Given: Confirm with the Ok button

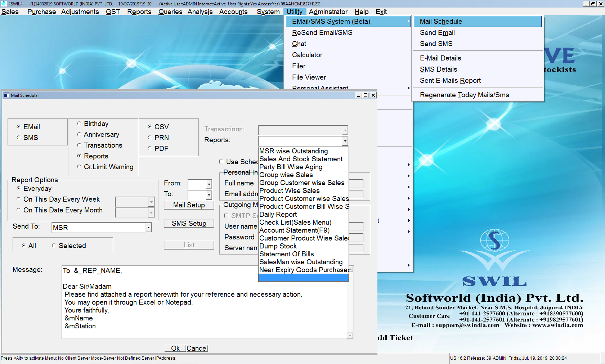Looking at the screenshot, I should (x=175, y=348).
